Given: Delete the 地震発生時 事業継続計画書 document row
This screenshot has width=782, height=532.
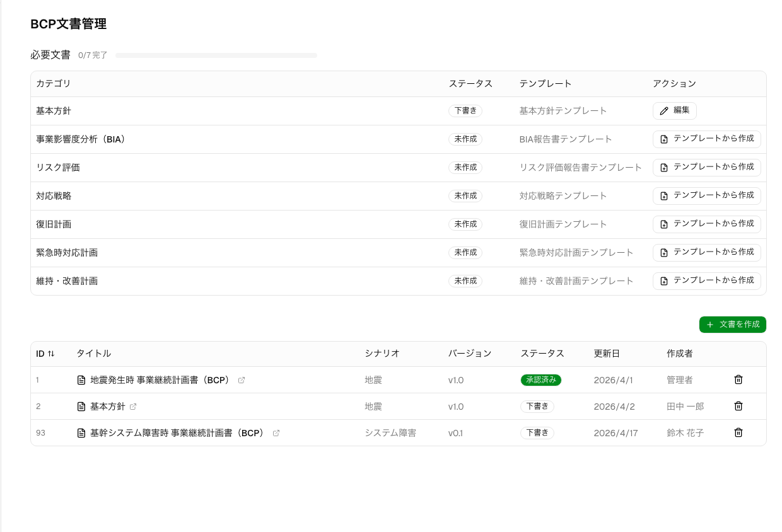Looking at the screenshot, I should pos(738,379).
